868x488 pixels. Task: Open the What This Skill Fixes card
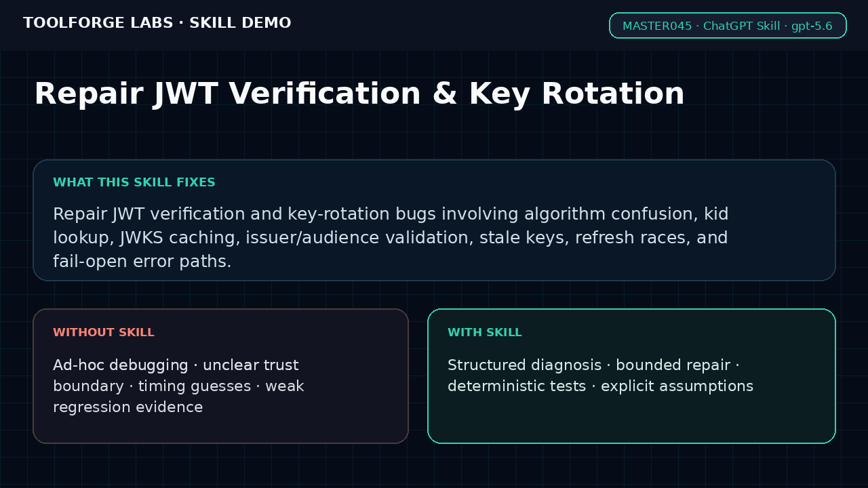click(434, 220)
